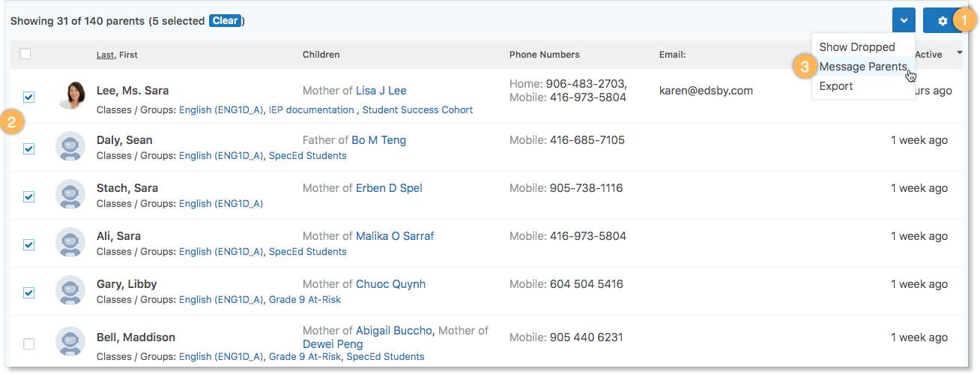Image resolution: width=980 pixels, height=375 pixels.
Task: Select Export from the dropdown menu
Action: coord(836,86)
